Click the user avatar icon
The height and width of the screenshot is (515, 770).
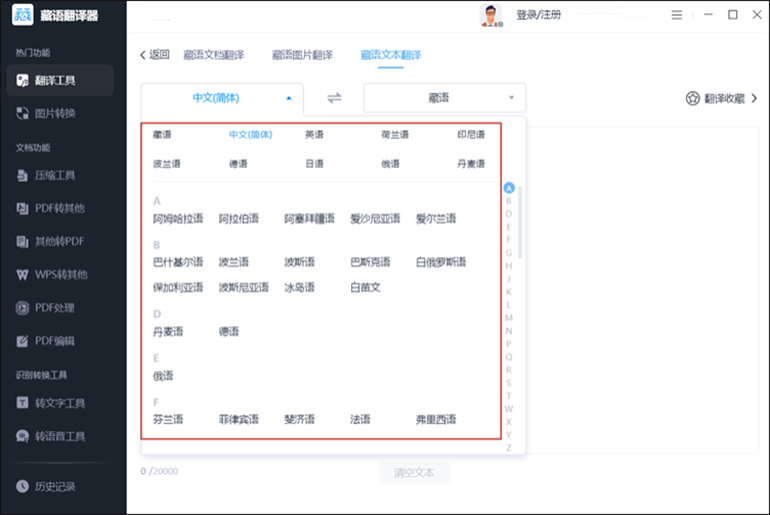491,15
